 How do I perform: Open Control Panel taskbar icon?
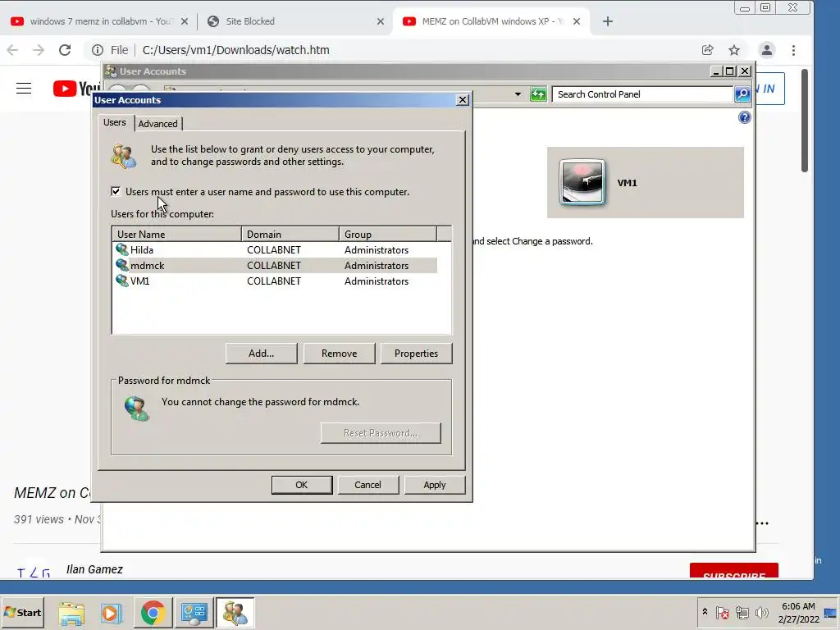pos(194,613)
